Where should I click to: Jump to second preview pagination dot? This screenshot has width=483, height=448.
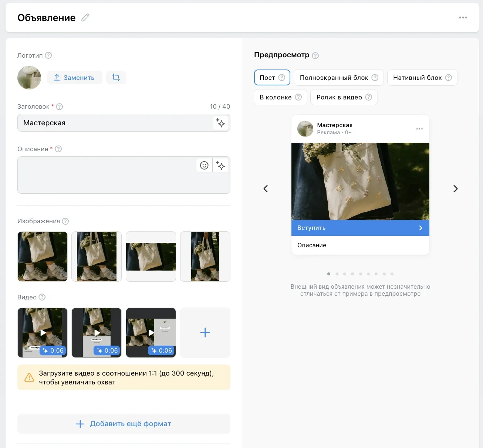(337, 274)
